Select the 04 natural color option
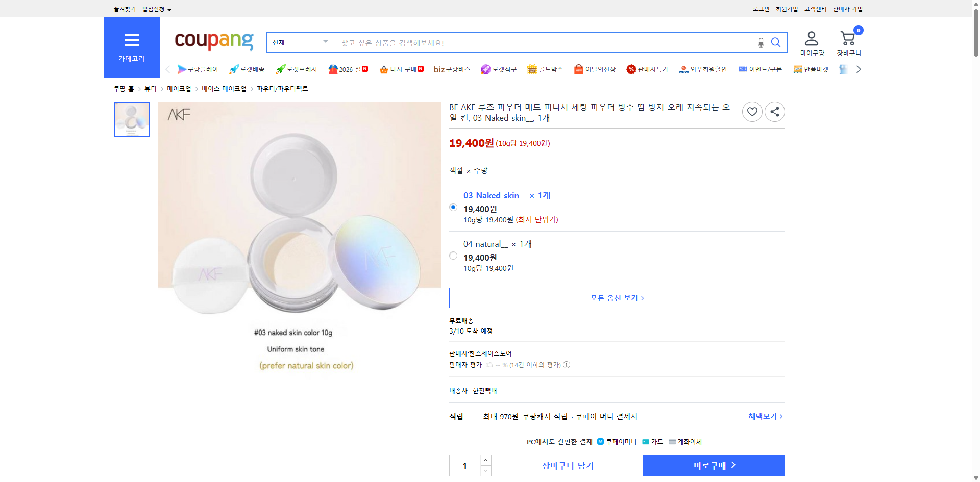The image size is (980, 482). coord(453,256)
